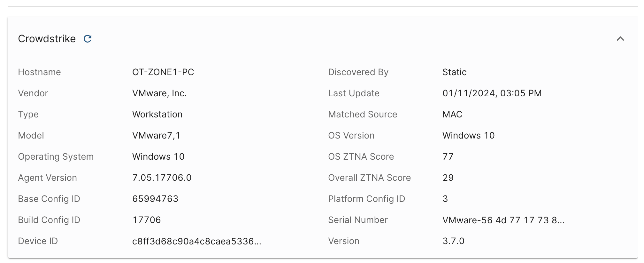Click the truncated Device ID value
The width and height of the screenshot is (644, 263).
coord(196,241)
